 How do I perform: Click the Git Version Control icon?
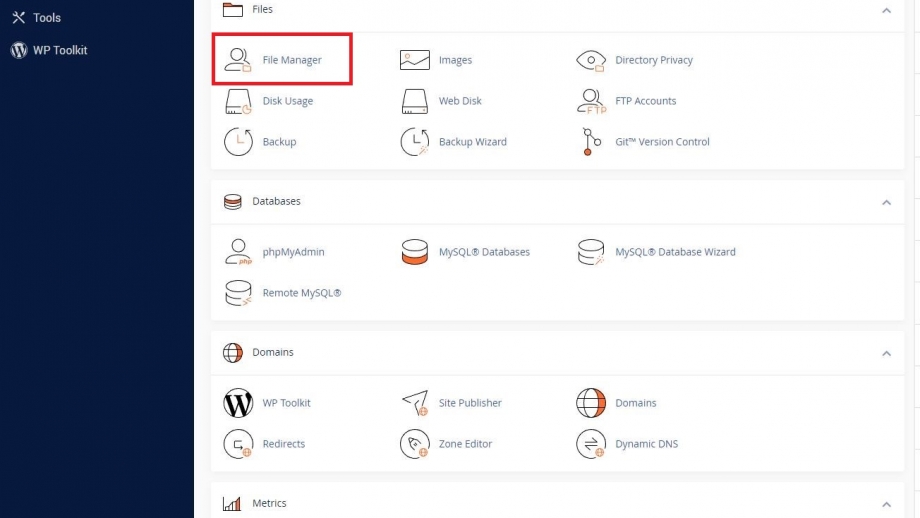(591, 141)
